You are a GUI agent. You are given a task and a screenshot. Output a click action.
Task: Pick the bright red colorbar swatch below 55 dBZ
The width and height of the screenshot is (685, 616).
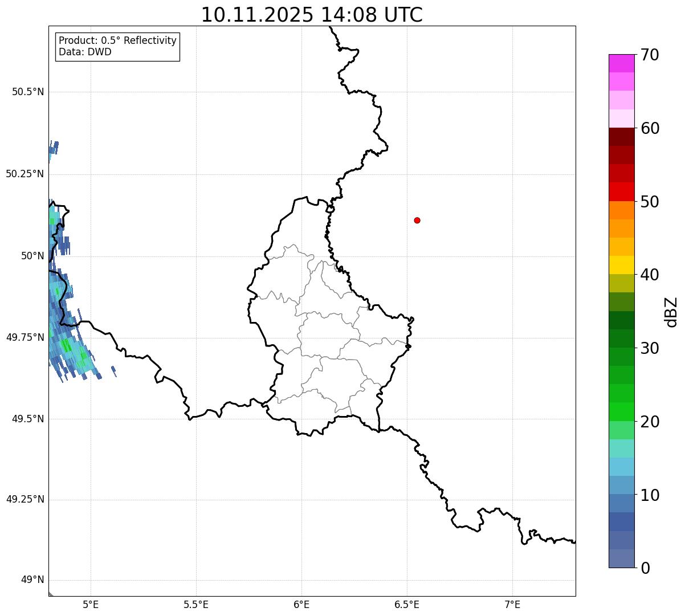coord(621,191)
